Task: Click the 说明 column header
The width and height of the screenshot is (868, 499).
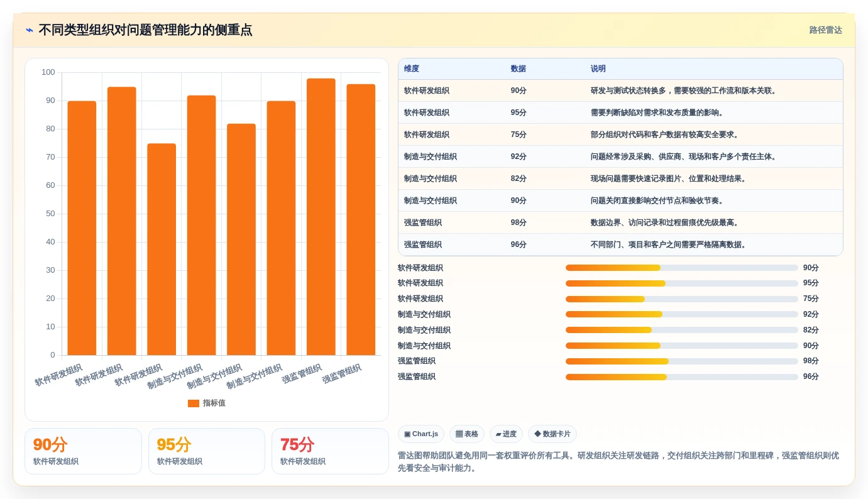Action: coord(598,69)
